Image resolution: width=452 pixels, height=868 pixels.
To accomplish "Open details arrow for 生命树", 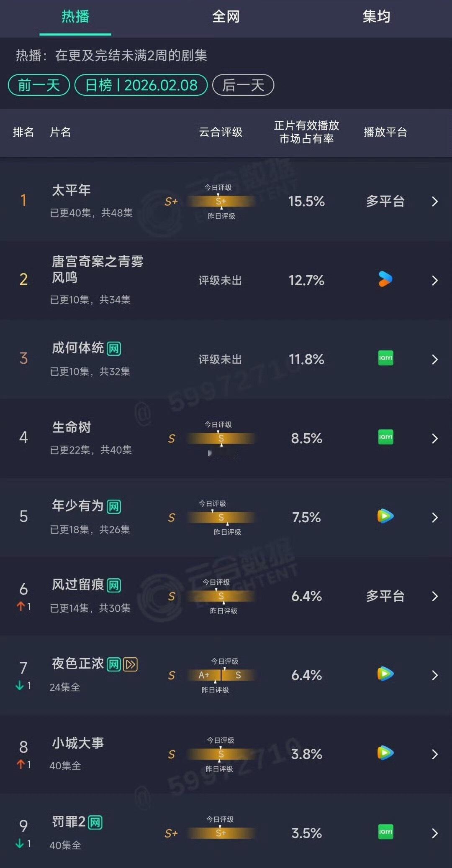I will click(x=434, y=439).
